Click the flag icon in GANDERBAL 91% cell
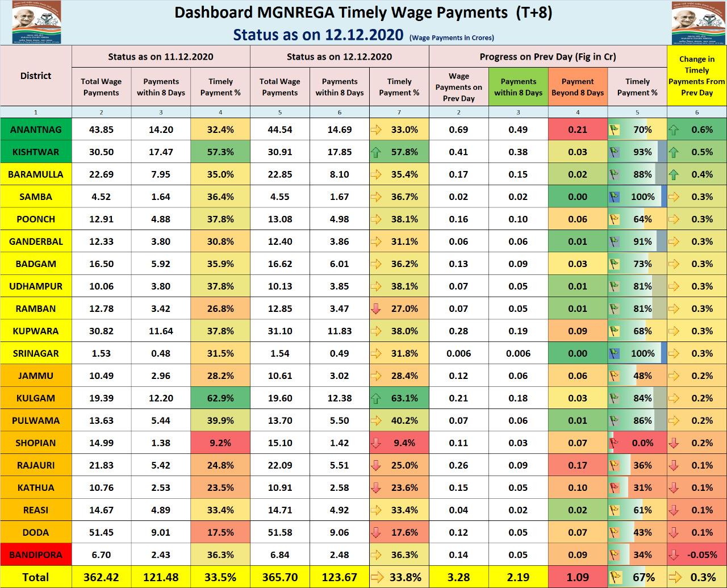Screen dimensions: 727x588 pyautogui.click(x=614, y=241)
